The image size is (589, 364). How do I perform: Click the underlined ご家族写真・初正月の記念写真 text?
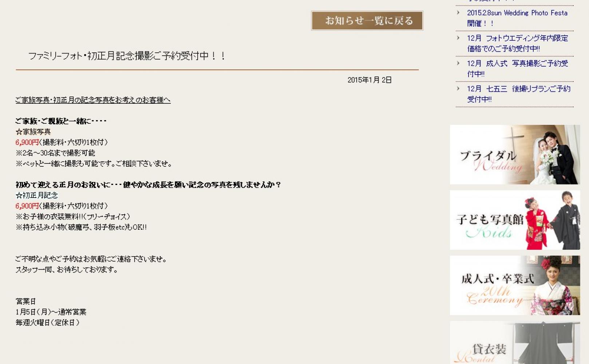(93, 100)
